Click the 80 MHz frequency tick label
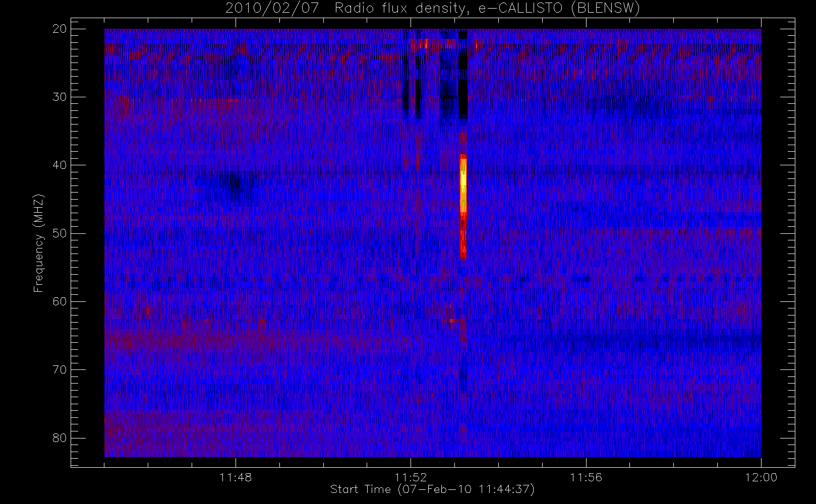 click(x=60, y=438)
